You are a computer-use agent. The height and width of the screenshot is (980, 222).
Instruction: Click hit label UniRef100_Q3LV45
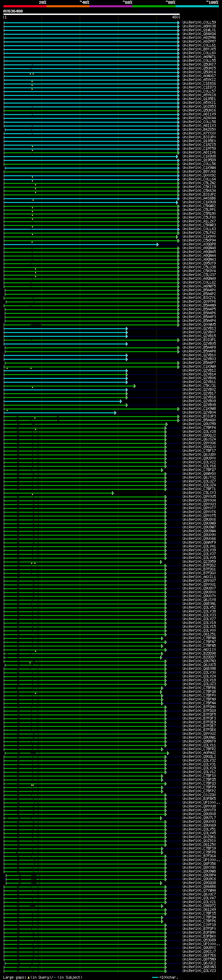click(x=199, y=833)
